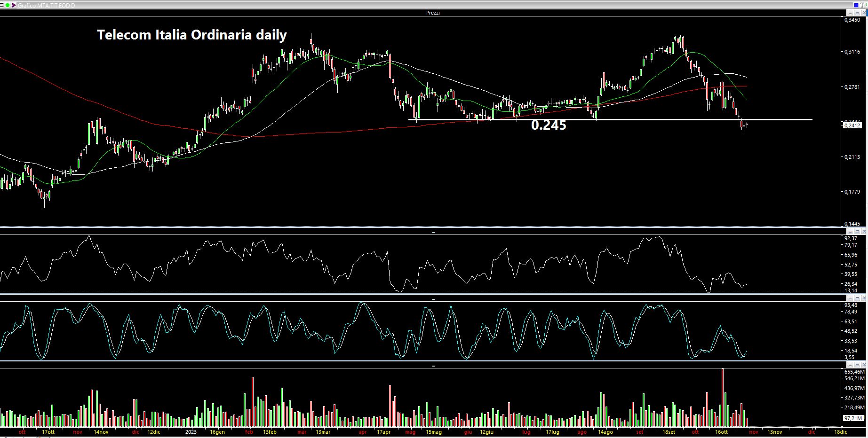Click the 218,49M volume scale value
868x438 pixels.
(855, 407)
